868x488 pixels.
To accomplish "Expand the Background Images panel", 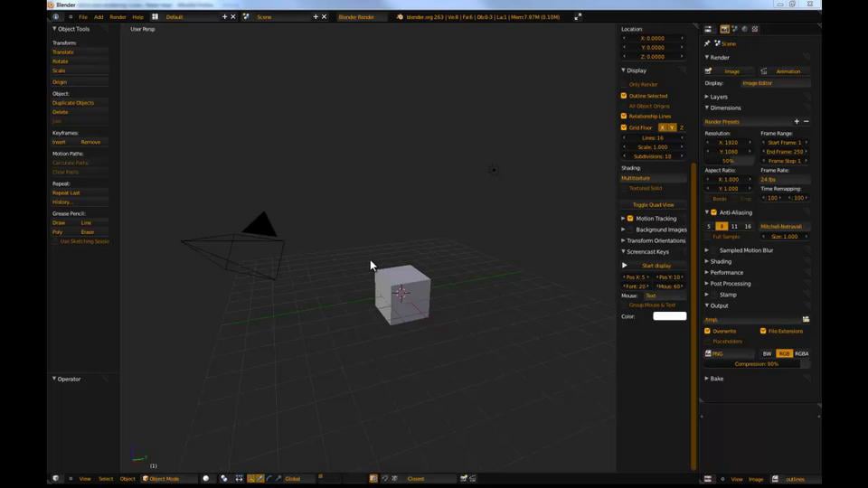I will pos(623,230).
